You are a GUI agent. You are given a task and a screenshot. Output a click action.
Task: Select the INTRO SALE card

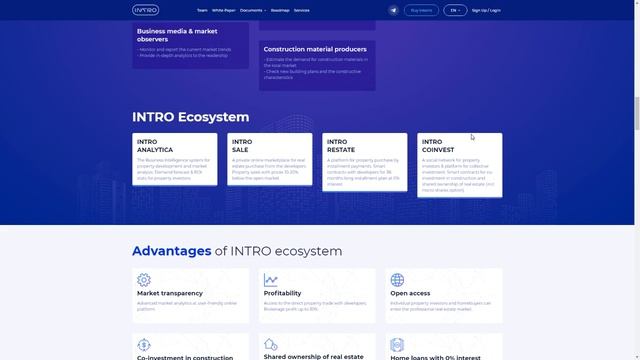(270, 159)
